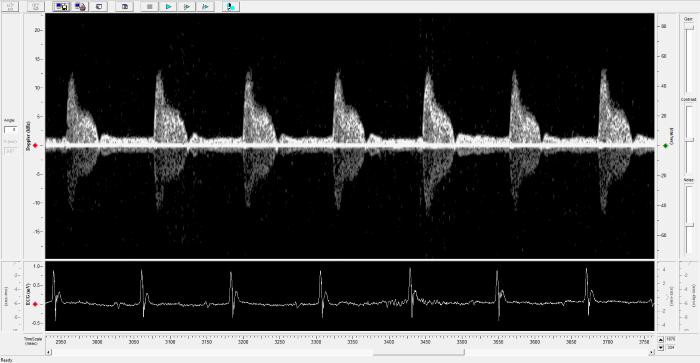Click the timescale down stepper arrow
Viewport: 700px width, 363px height.
click(x=661, y=347)
